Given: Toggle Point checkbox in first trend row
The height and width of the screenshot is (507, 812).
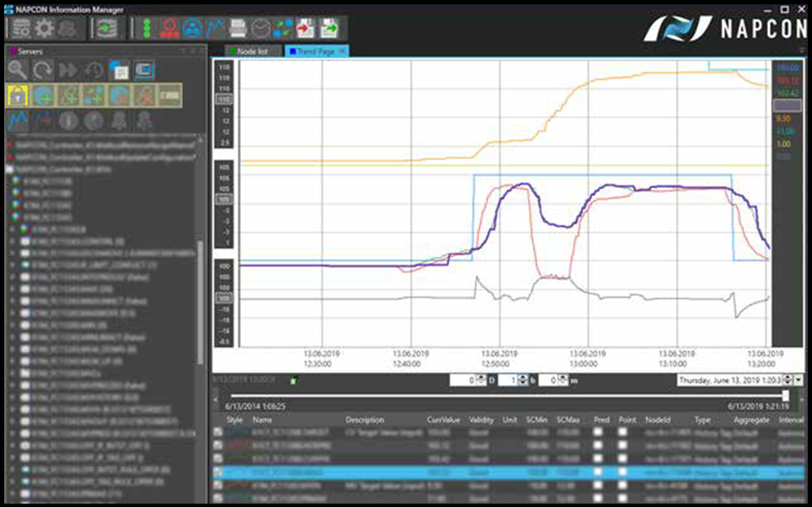Looking at the screenshot, I should [x=623, y=432].
